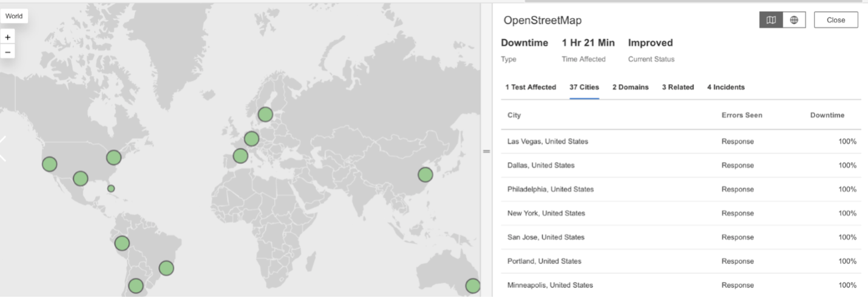Click the US West Coast map marker
The width and height of the screenshot is (868, 298).
point(49,164)
